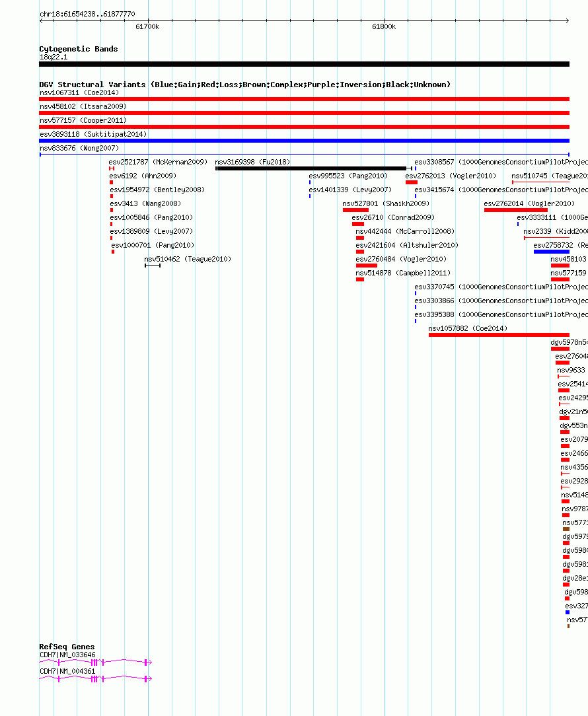The width and height of the screenshot is (588, 716).
Task: Open esv2760484 (Vogler2010) variant
Action: (x=401, y=260)
